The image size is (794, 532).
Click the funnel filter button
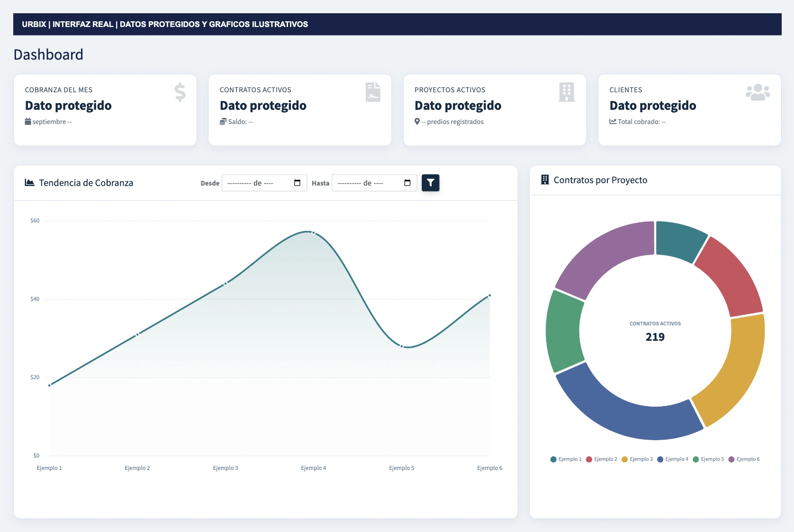430,183
